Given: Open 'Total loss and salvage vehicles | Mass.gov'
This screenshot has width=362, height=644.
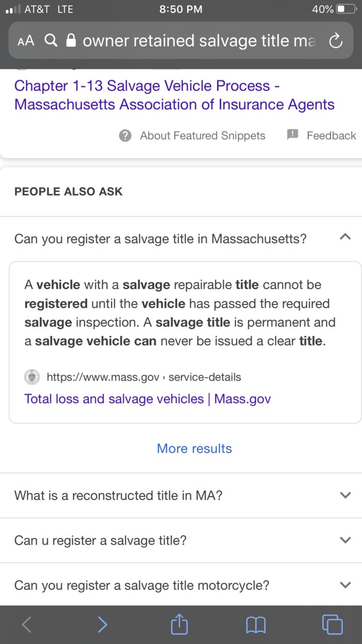Looking at the screenshot, I should [147, 399].
